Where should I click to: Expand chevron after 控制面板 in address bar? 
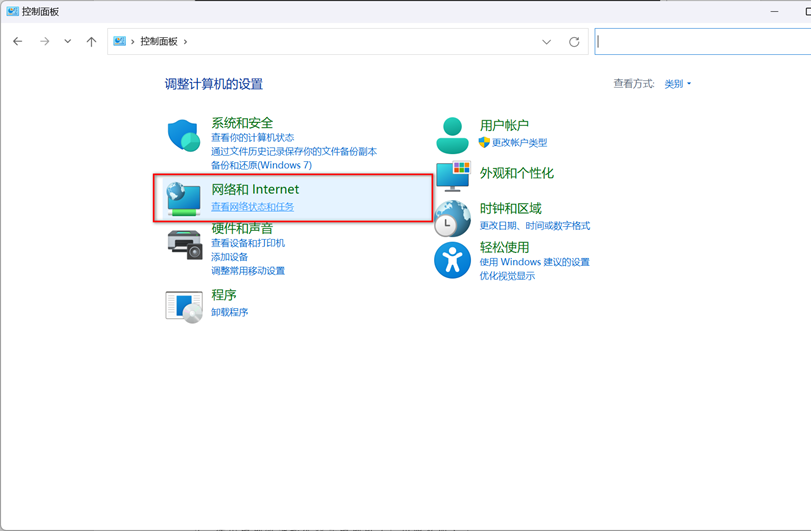[186, 41]
